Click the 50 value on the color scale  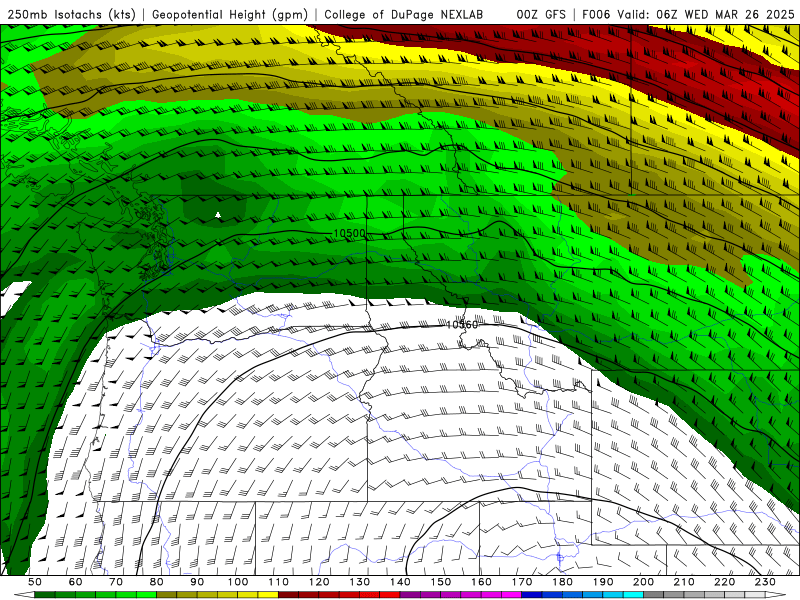point(35,582)
